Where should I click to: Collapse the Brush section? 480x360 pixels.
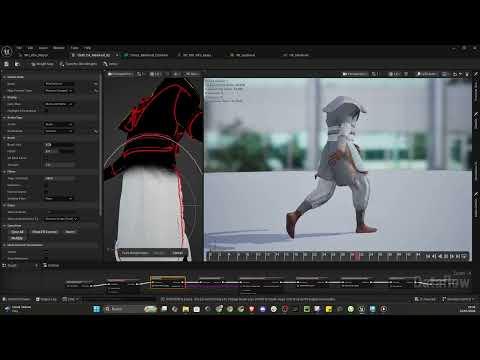click(x=4, y=138)
